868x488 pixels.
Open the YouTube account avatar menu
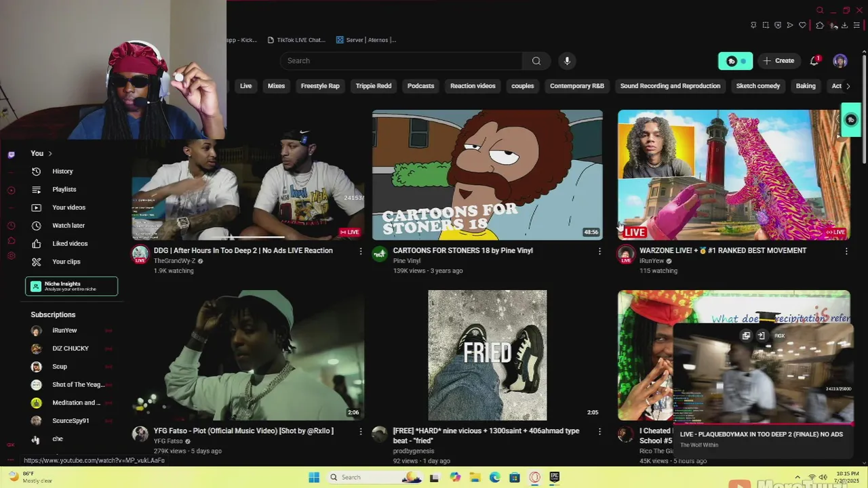click(840, 61)
